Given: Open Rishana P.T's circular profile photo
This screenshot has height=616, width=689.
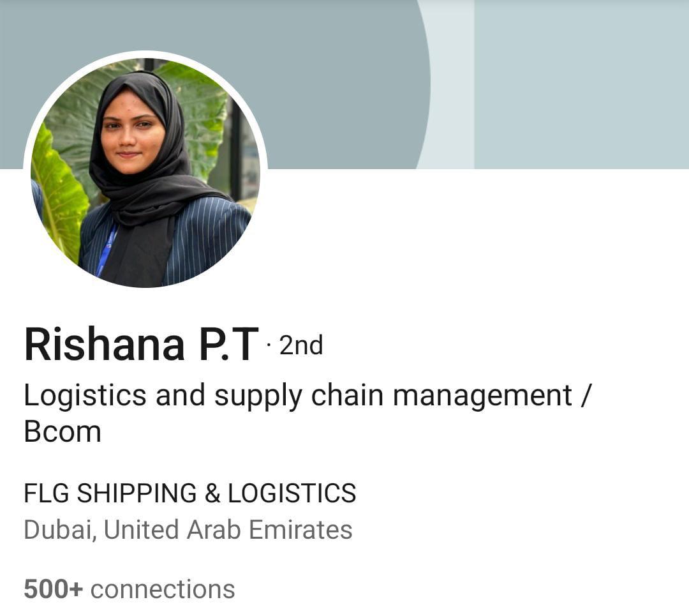Looking at the screenshot, I should (145, 172).
